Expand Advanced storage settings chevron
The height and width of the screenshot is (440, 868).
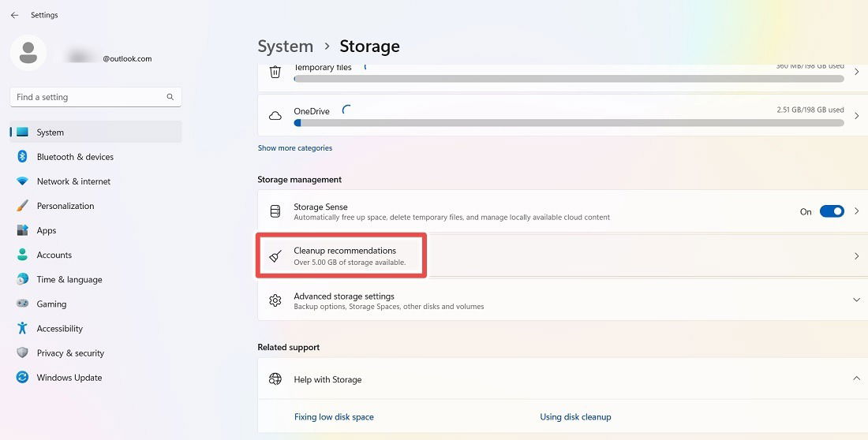pyautogui.click(x=856, y=300)
